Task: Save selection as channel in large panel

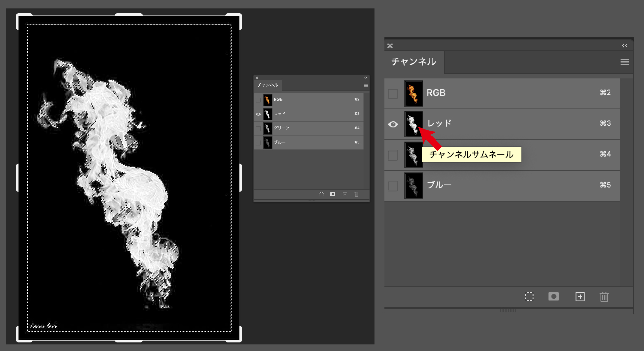Action: 554,297
